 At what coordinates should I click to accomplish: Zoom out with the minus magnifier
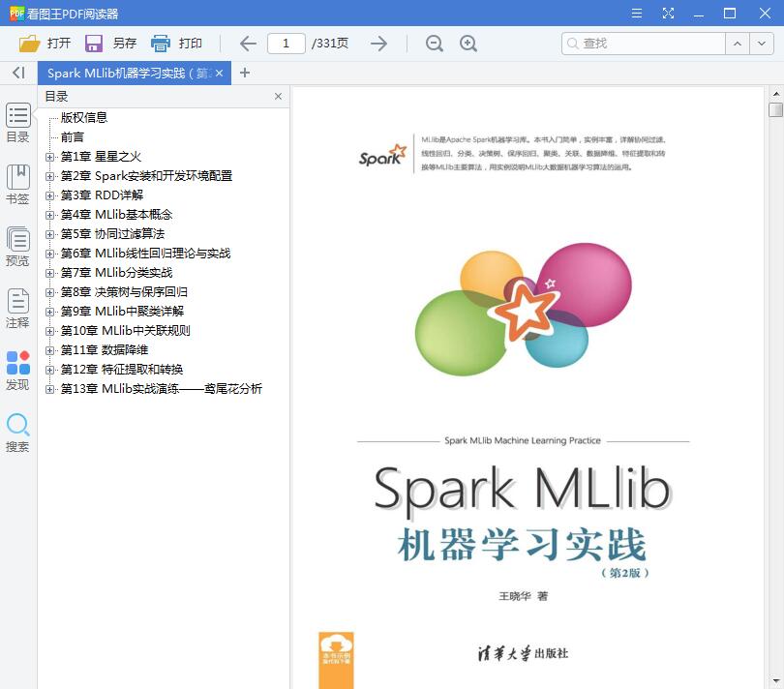point(434,44)
